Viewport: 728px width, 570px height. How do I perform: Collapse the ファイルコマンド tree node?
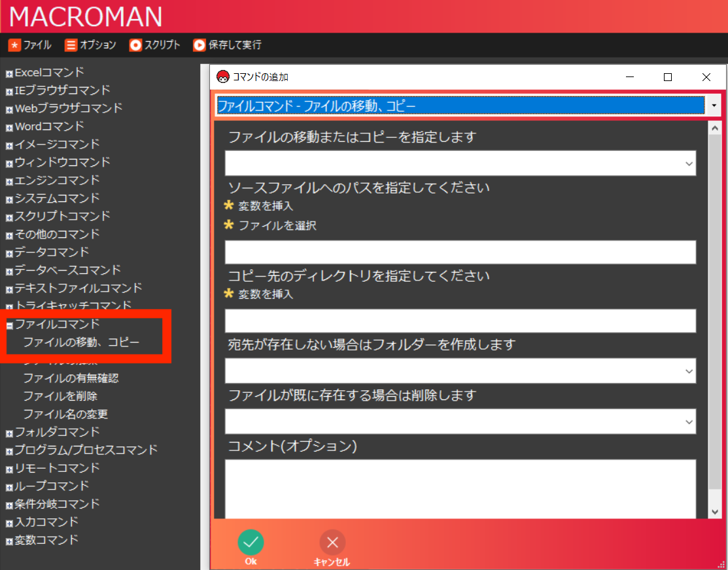point(9,326)
